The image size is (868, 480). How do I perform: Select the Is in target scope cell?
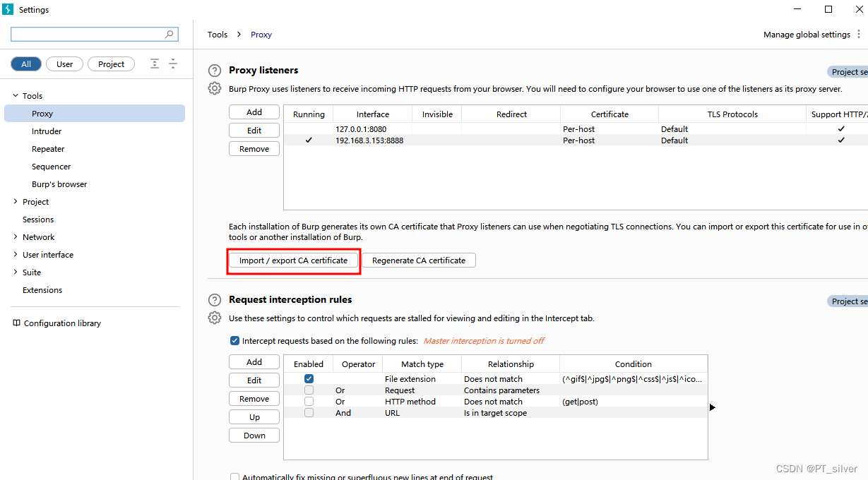[x=511, y=413]
